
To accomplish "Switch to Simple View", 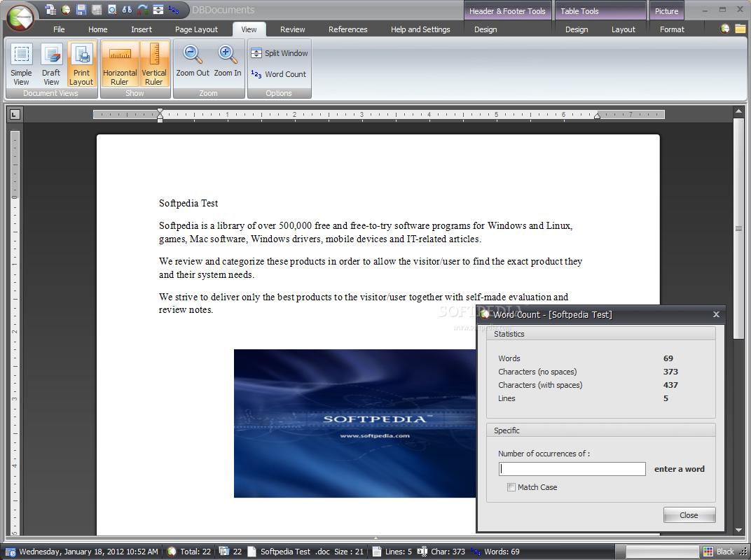I will click(21, 64).
